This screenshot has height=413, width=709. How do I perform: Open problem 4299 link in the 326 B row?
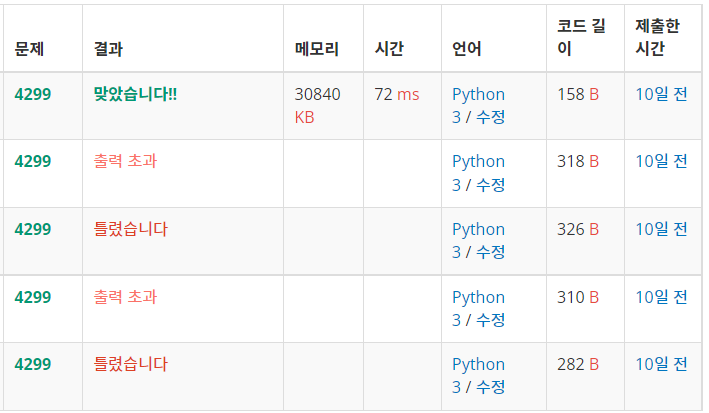click(x=33, y=229)
